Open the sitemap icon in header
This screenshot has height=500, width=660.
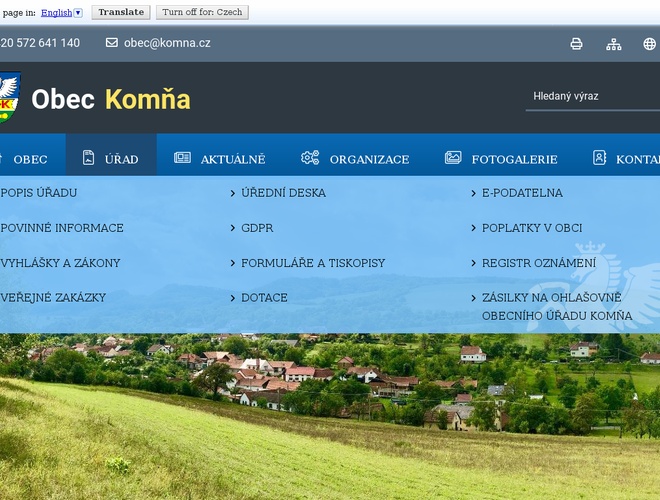614,44
